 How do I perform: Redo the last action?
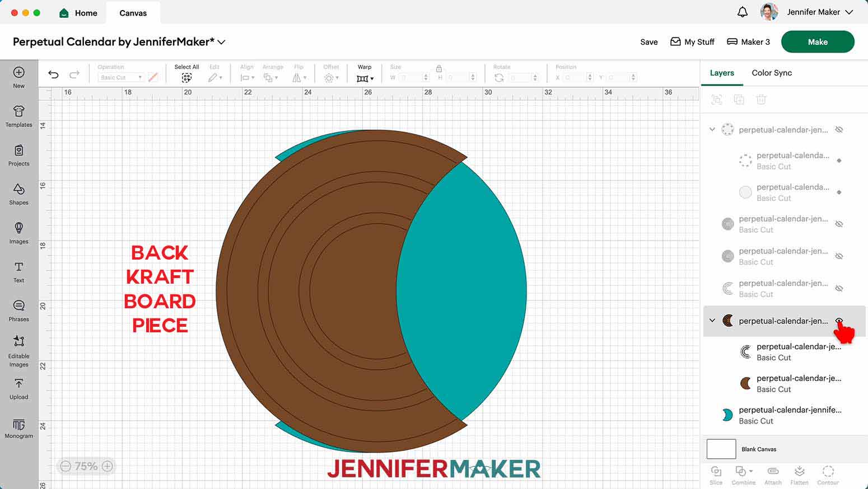[74, 74]
